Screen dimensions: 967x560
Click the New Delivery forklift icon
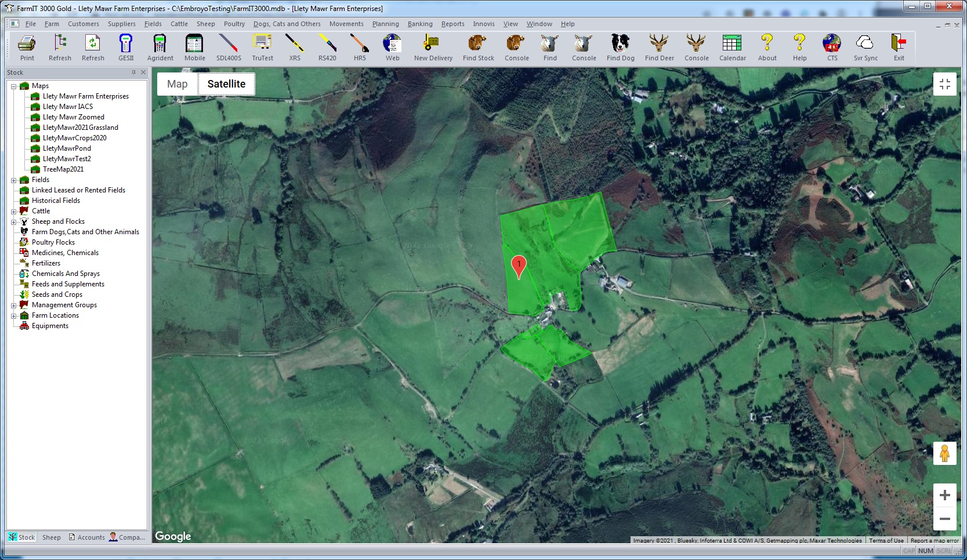point(433,47)
